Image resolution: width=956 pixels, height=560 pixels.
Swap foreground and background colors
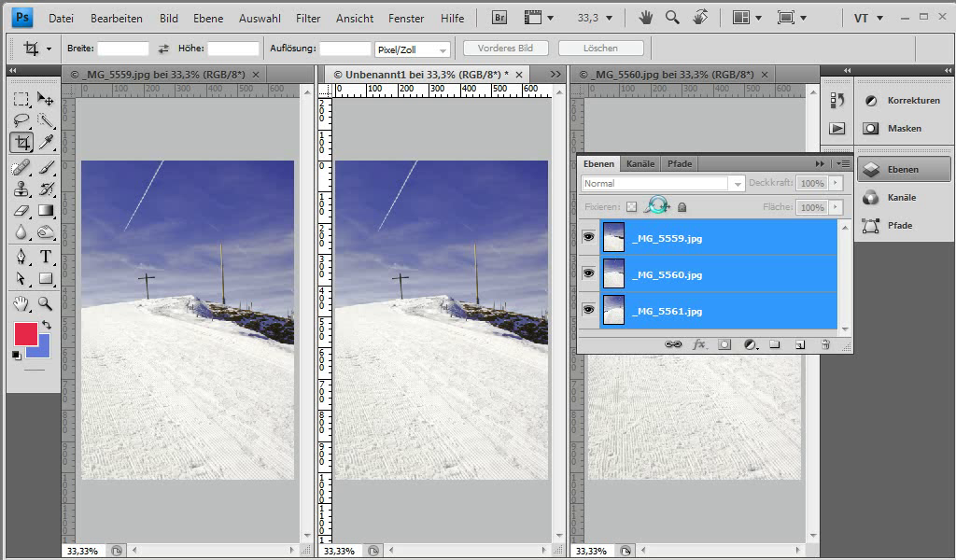pyautogui.click(x=47, y=326)
